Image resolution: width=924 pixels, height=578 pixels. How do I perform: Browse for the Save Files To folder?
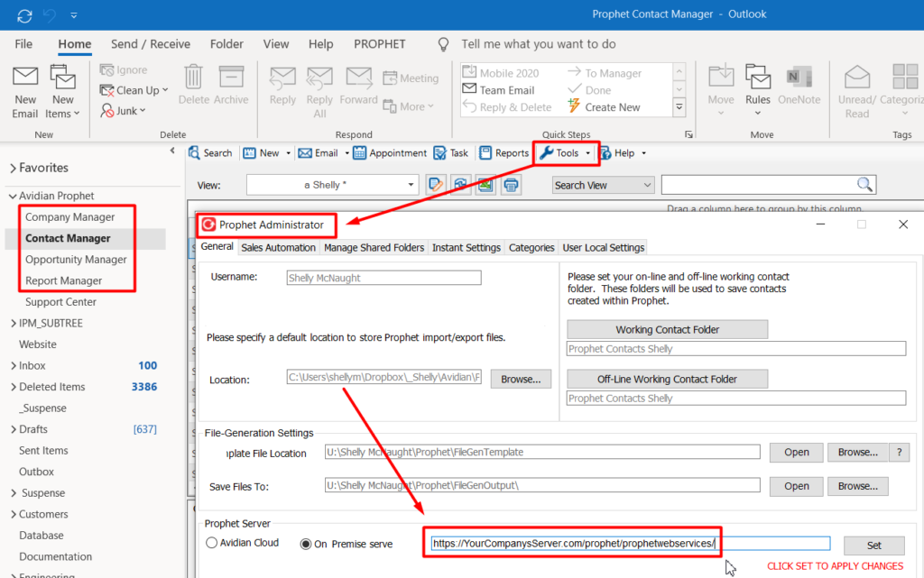[x=858, y=486]
